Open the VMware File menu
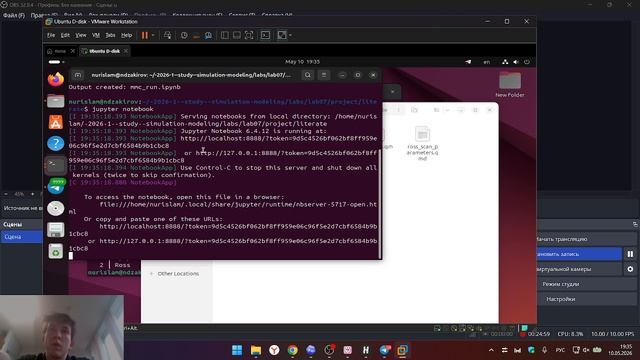 pos(51,36)
